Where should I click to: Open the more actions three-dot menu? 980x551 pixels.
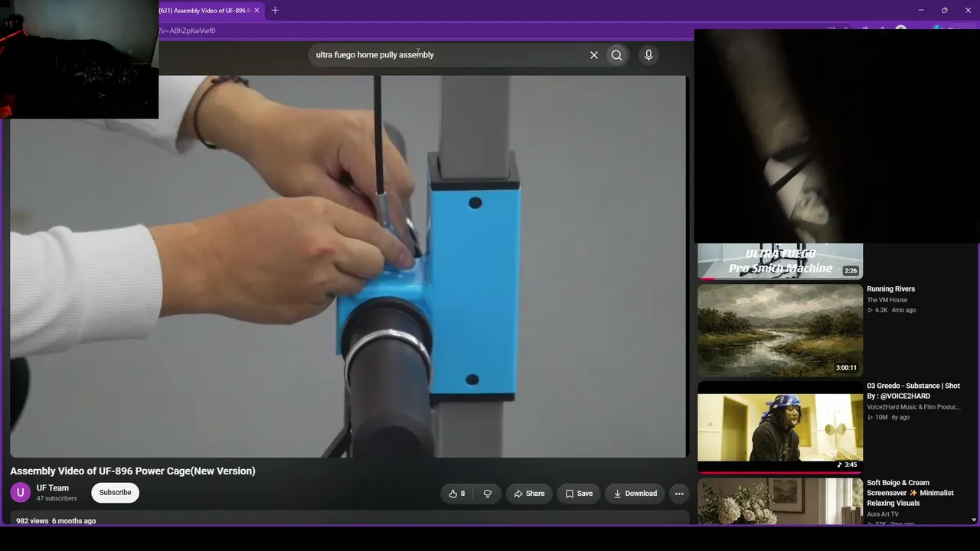point(679,494)
